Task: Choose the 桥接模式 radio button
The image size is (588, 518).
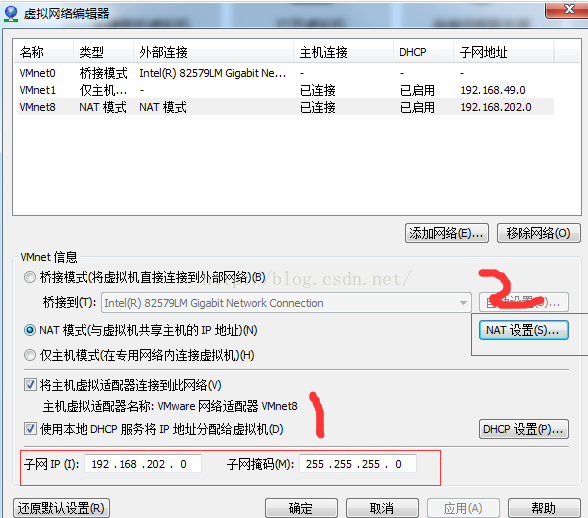Action: [30, 278]
